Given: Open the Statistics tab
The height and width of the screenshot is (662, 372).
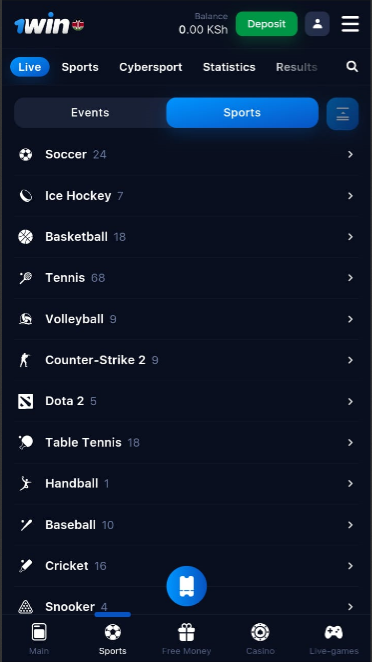Looking at the screenshot, I should pyautogui.click(x=229, y=67).
